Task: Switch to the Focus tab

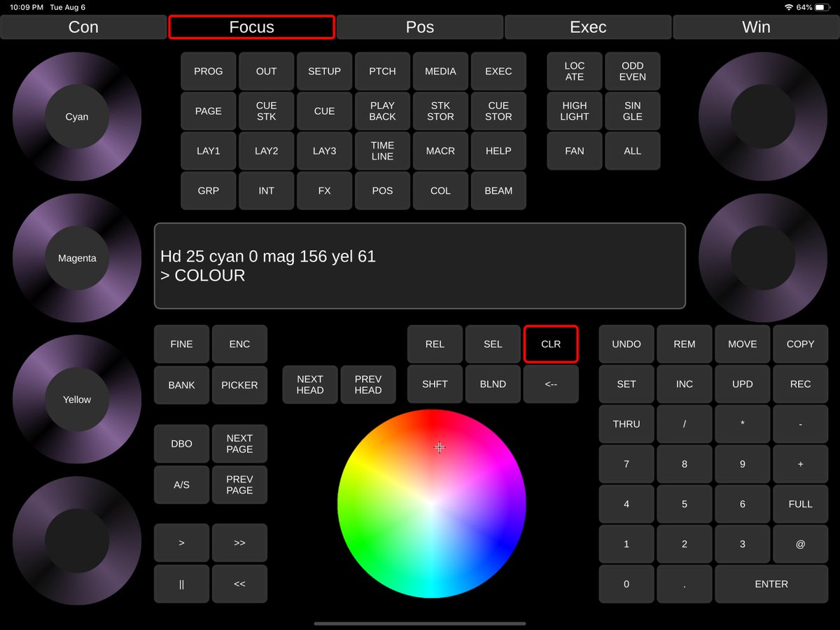Action: [x=251, y=27]
